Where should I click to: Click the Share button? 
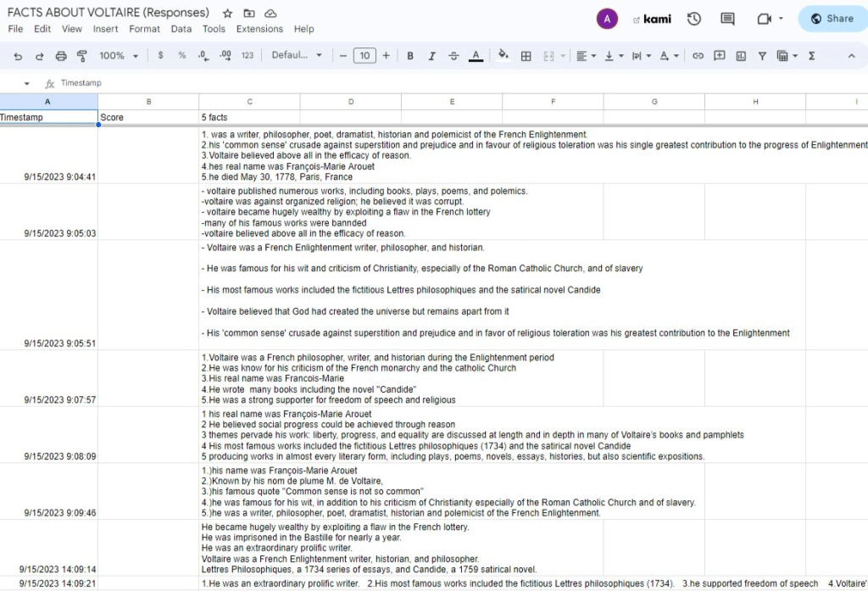832,19
